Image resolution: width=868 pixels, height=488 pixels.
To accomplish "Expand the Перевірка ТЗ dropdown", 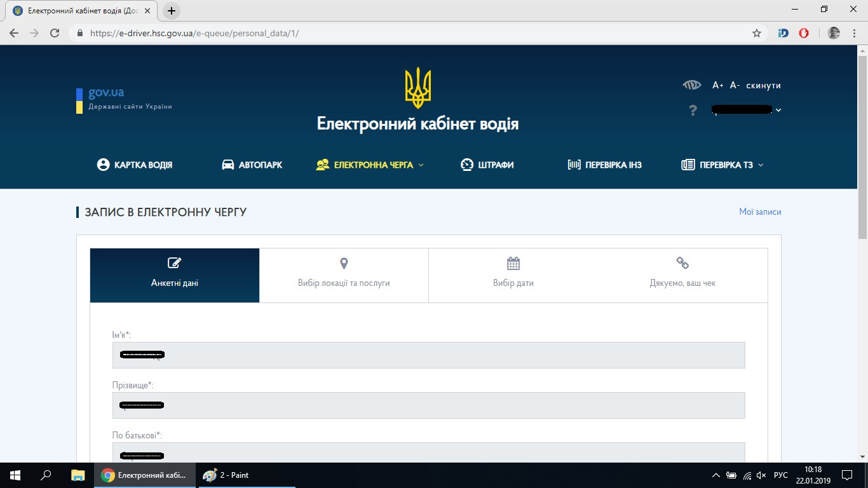I will [722, 165].
